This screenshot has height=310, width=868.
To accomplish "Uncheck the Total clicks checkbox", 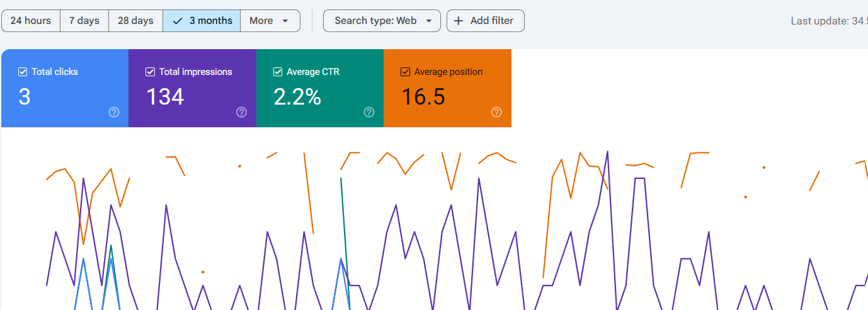I will (23, 72).
